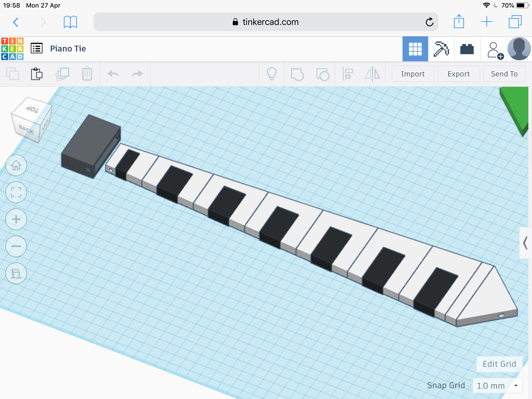Go back in Safari history
532x399 pixels.
point(16,22)
